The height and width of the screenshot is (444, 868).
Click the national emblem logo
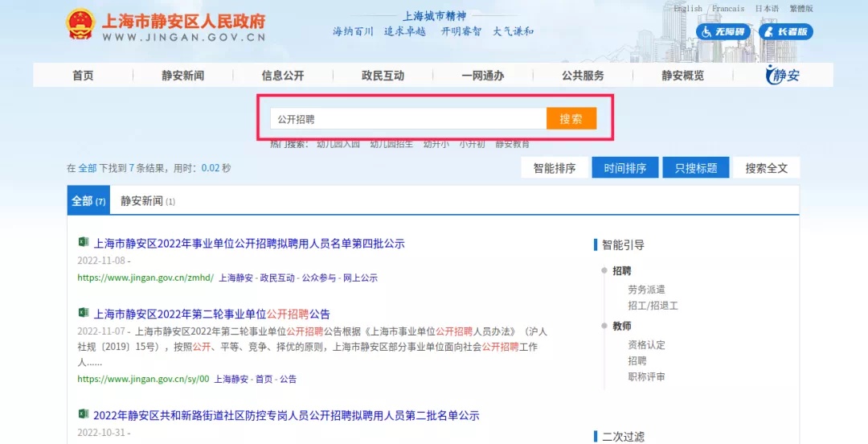(80, 24)
